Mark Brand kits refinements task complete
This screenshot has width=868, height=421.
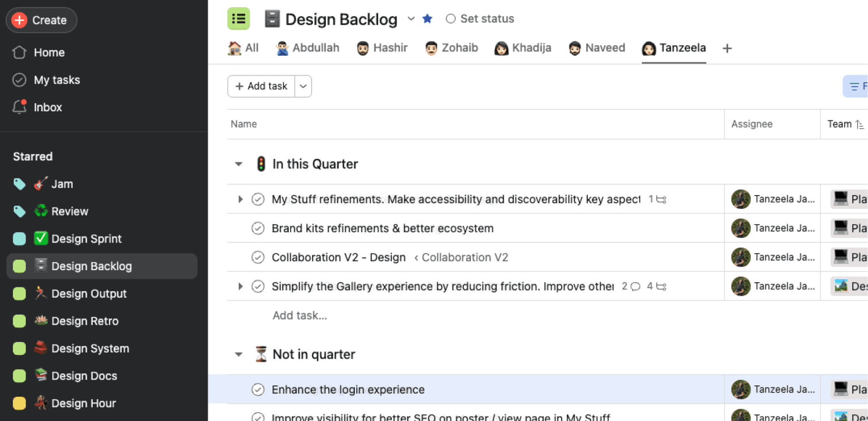(258, 228)
